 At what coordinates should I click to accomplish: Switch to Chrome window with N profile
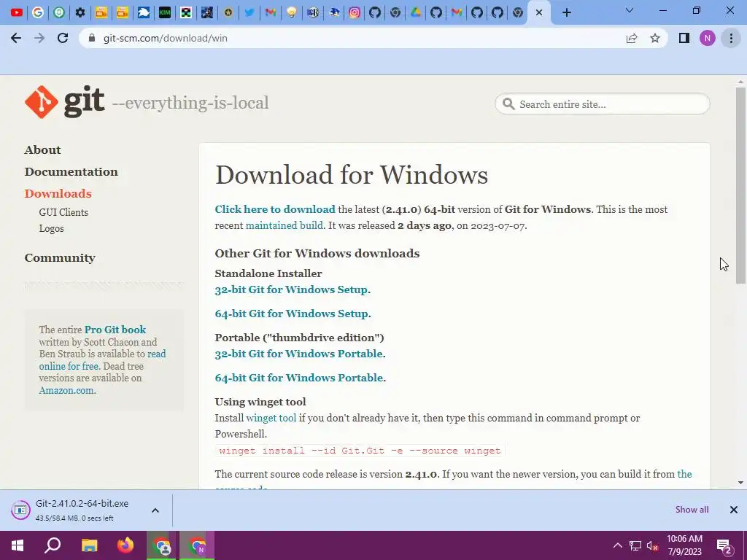coord(197,545)
